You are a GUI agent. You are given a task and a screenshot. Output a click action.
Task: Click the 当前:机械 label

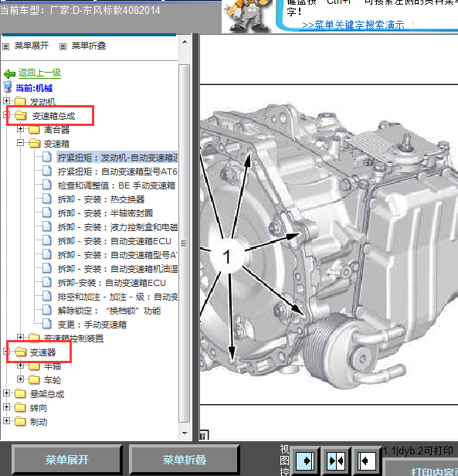[34, 88]
